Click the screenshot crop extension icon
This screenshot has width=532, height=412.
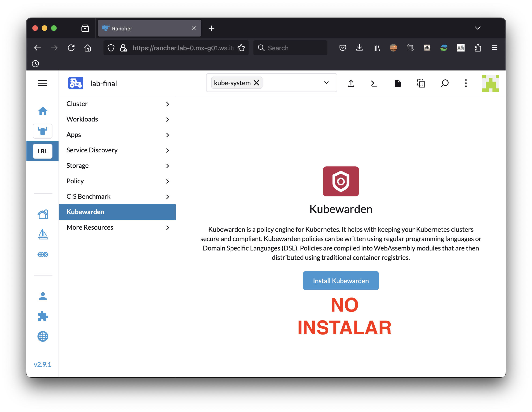410,48
